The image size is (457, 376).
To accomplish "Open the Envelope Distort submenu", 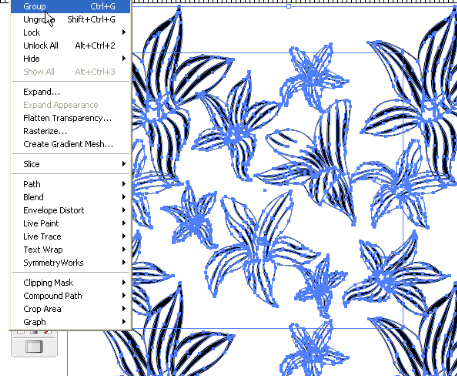I will [x=70, y=210].
